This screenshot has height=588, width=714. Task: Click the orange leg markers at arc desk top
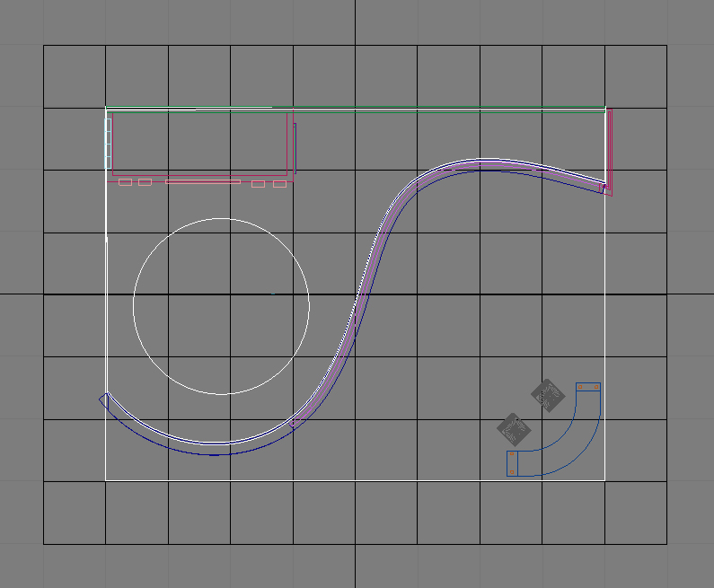580,387
